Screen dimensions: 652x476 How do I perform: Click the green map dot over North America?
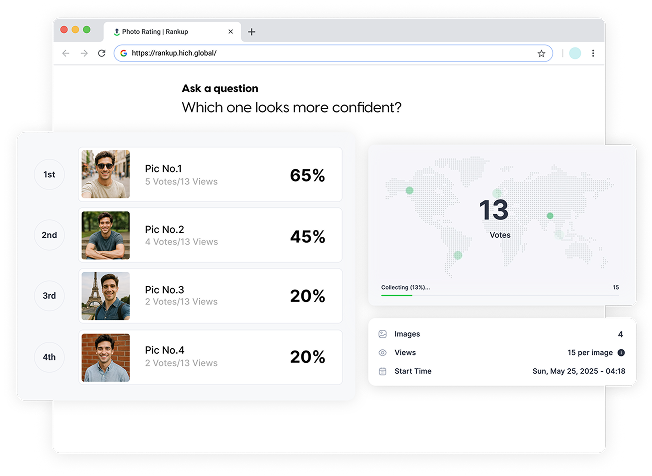coord(410,190)
